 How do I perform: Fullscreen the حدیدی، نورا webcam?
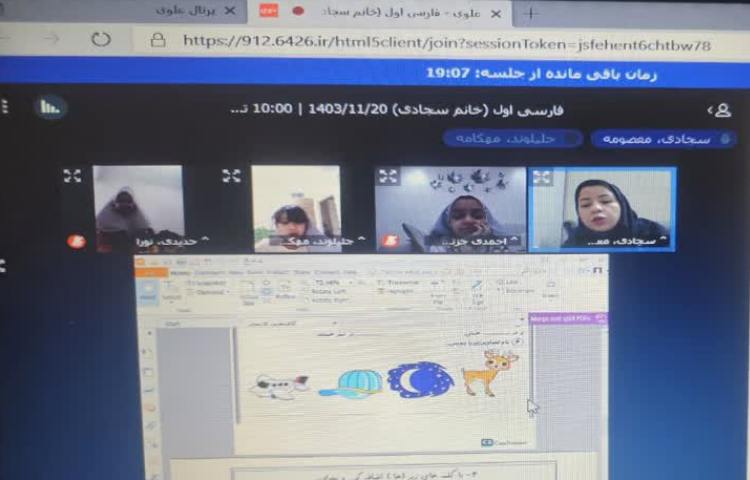tap(72, 176)
